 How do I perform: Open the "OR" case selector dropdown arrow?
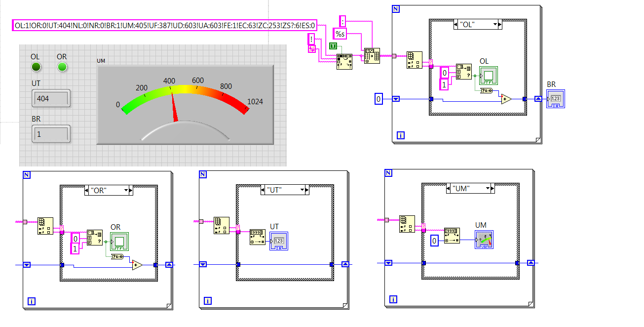pyautogui.click(x=126, y=190)
